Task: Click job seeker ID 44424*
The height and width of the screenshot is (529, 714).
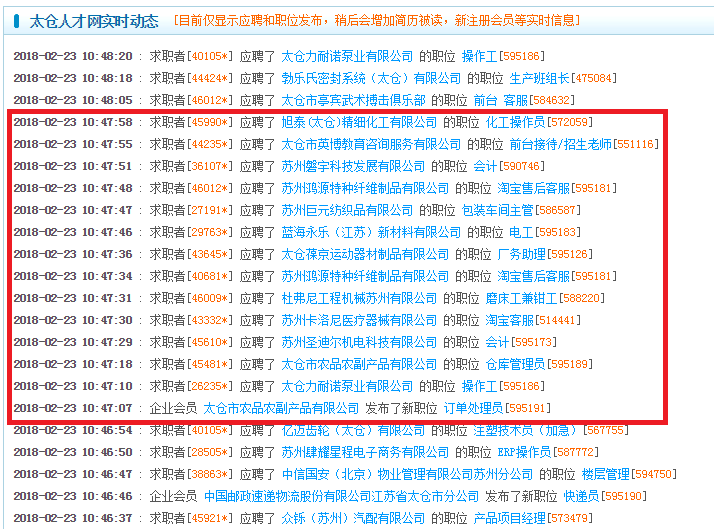Action: (209, 78)
